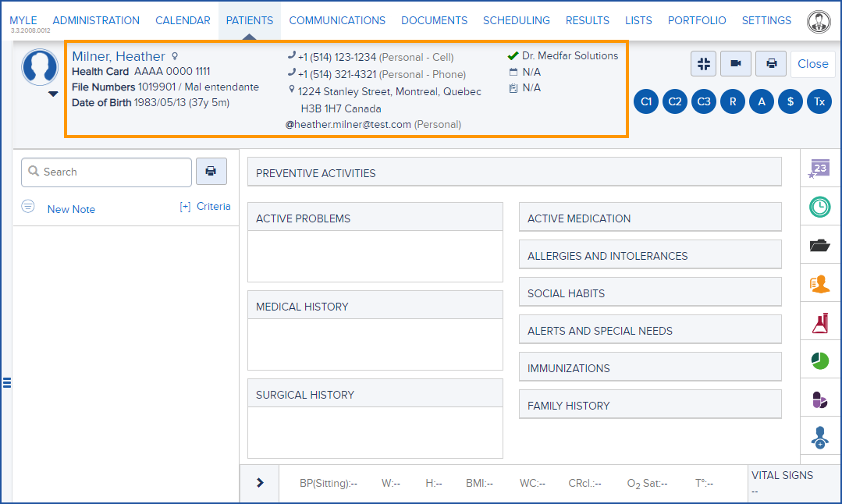
Task: Create a note with the New Note link
Action: click(71, 208)
